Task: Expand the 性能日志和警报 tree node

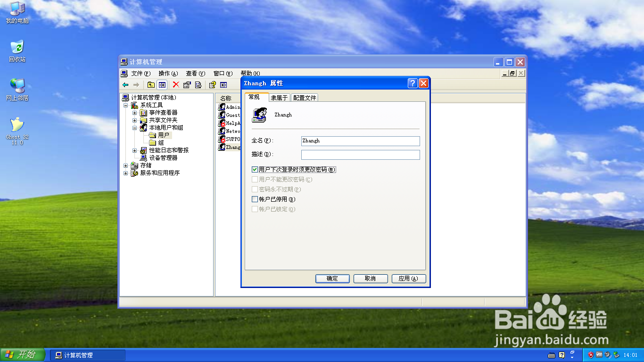Action: [x=134, y=150]
